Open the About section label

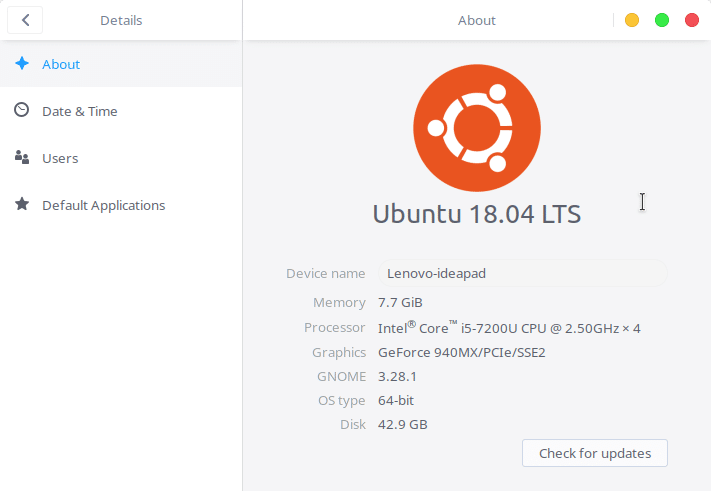[x=61, y=64]
